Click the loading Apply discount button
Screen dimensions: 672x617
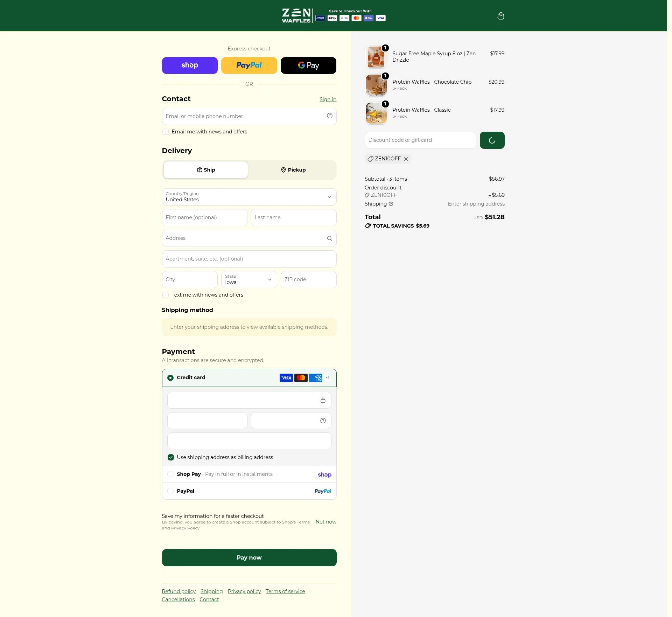(492, 140)
